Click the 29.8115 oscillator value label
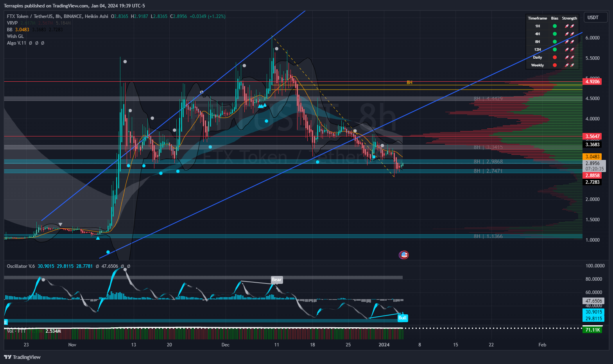Viewport: 613px width, 364px height. coord(593,319)
